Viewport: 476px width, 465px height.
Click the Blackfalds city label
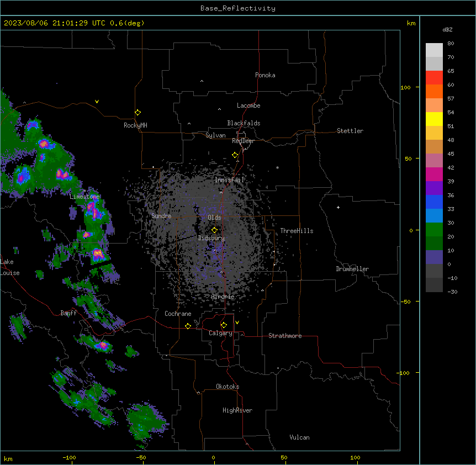244,123
